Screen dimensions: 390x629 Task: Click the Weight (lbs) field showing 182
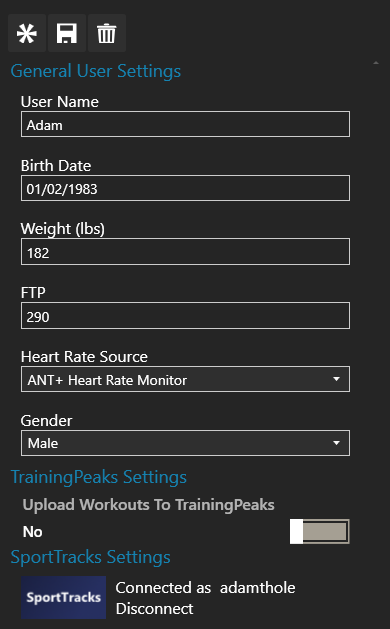pyautogui.click(x=185, y=252)
